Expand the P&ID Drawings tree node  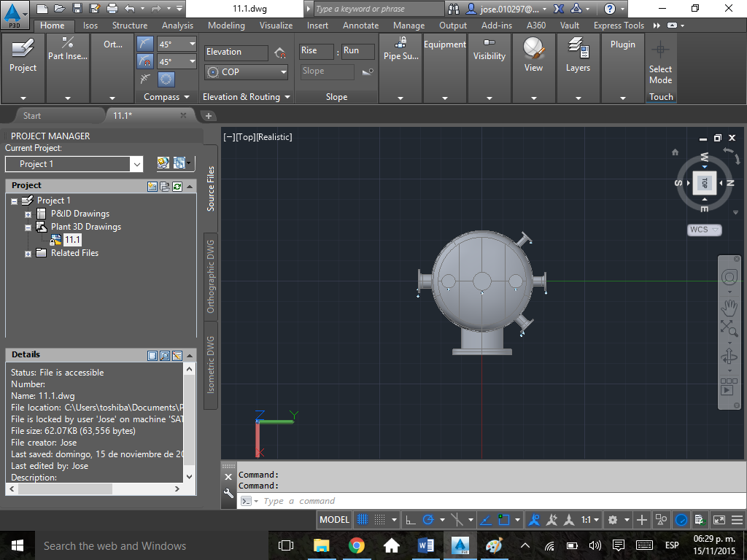(28, 214)
